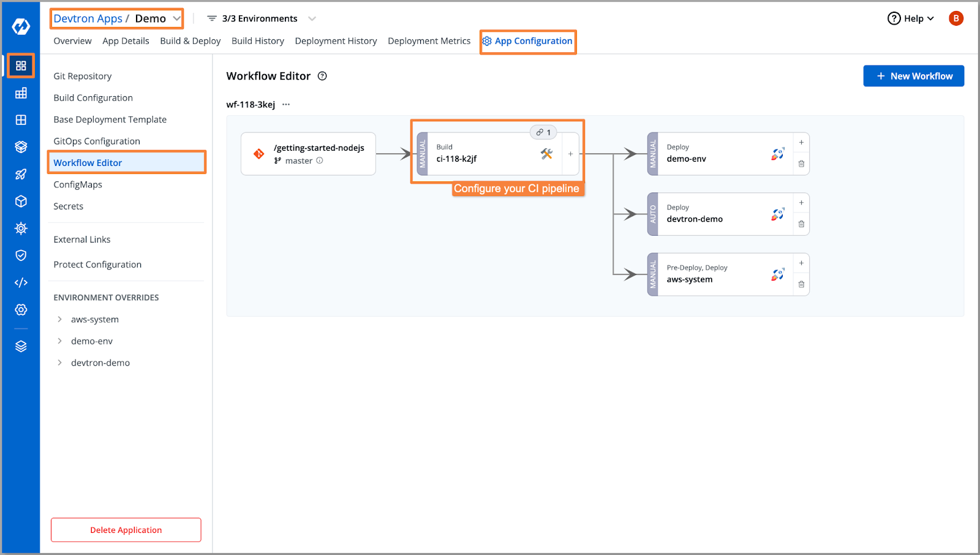Switch to the App Details tab
980x555 pixels.
[x=126, y=41]
